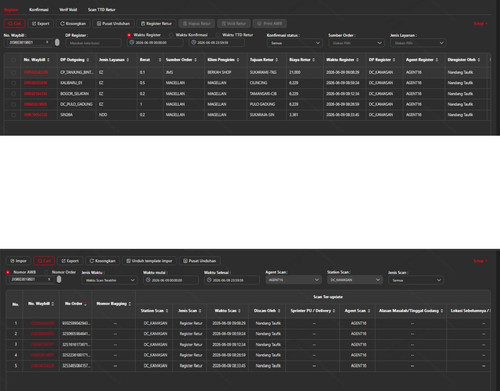Tick the checkbox for the BERKAH SHOP row
This screenshot has width=500, height=391.
click(13, 72)
